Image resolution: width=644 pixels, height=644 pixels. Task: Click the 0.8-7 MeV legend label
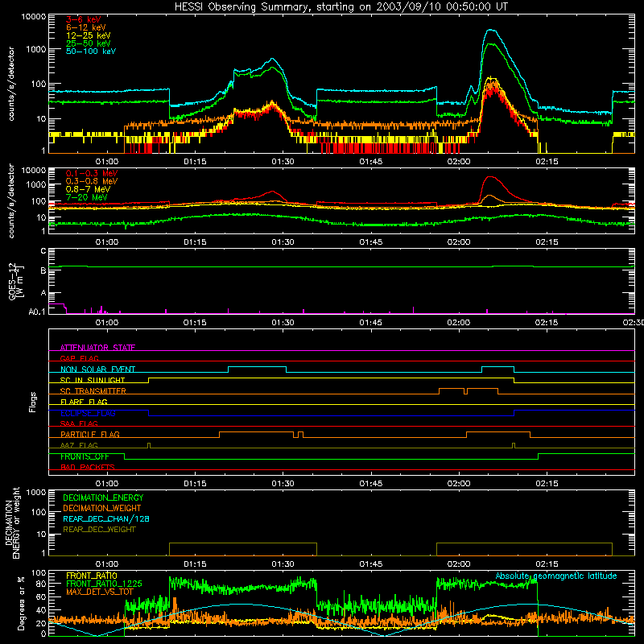[x=88, y=189]
